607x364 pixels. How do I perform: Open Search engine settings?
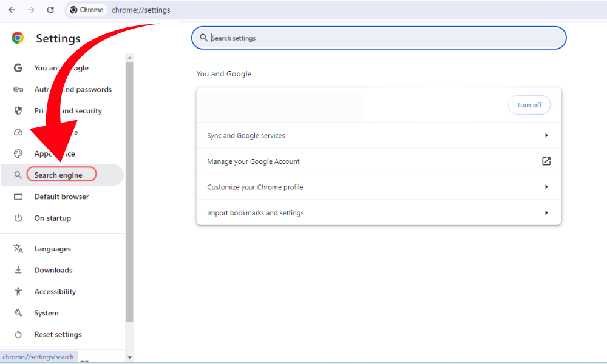[62, 175]
